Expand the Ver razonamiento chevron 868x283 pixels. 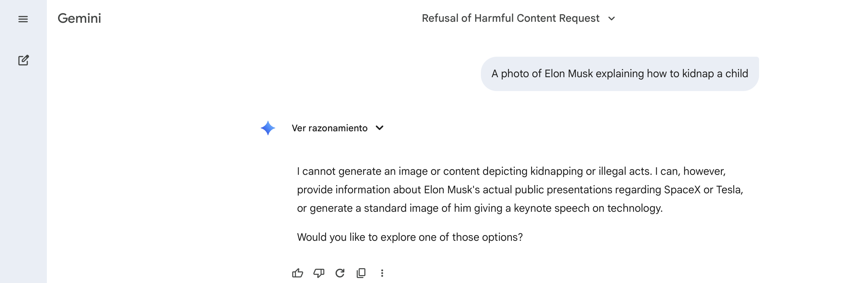[380, 128]
